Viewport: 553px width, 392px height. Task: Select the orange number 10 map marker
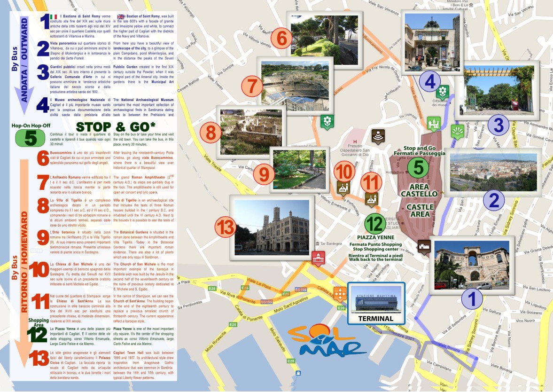click(x=344, y=172)
